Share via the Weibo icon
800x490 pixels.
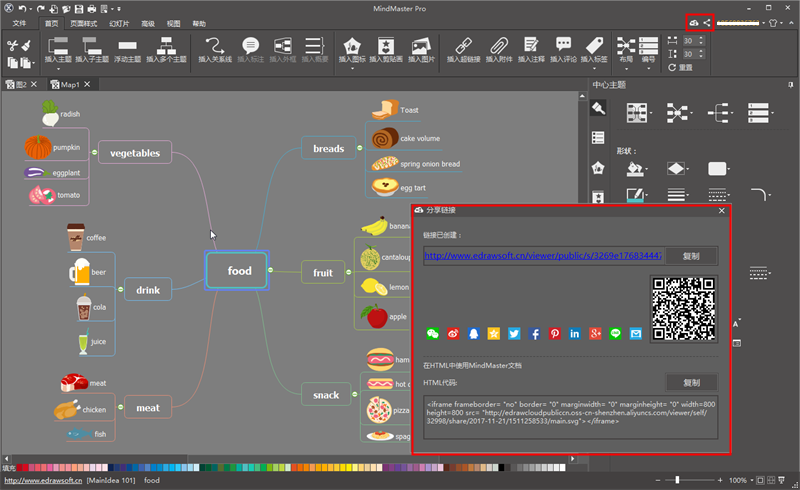click(453, 334)
